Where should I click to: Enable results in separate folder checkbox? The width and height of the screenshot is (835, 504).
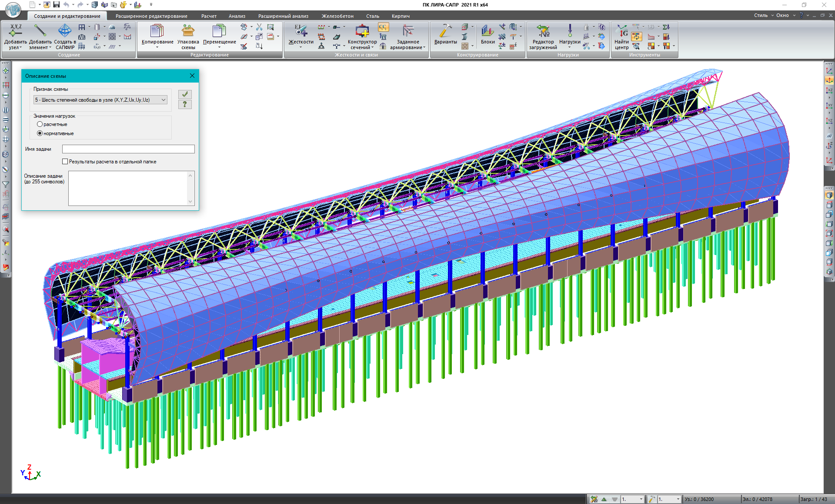pyautogui.click(x=65, y=162)
